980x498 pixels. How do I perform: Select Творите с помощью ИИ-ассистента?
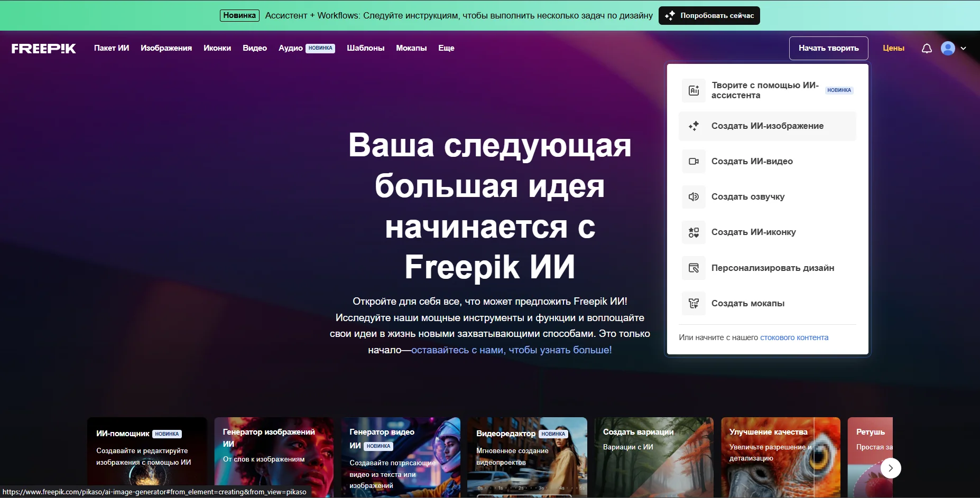click(768, 90)
